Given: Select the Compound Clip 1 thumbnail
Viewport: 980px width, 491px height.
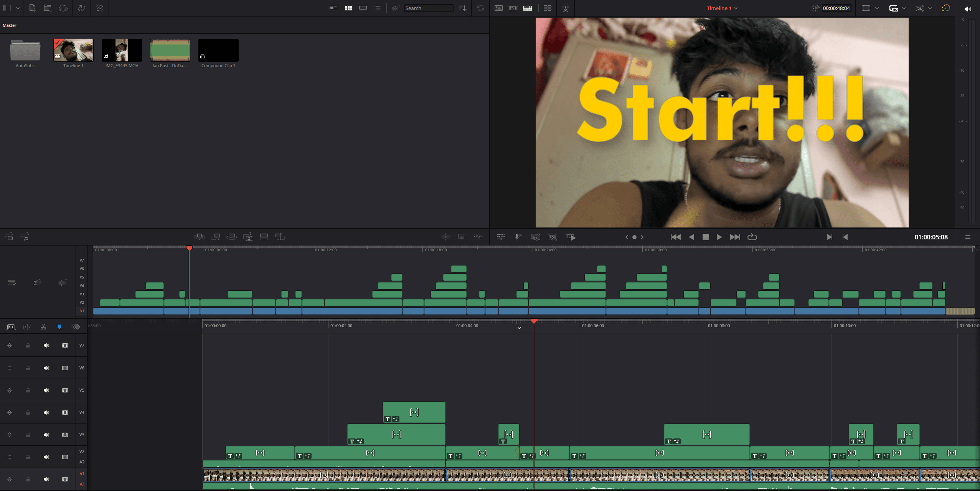Looking at the screenshot, I should pyautogui.click(x=218, y=50).
